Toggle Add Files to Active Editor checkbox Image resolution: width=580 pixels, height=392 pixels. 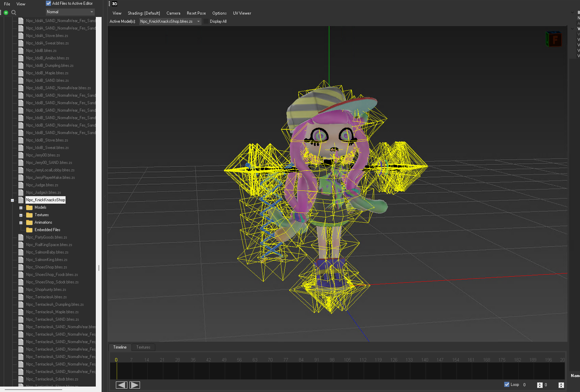coord(49,3)
